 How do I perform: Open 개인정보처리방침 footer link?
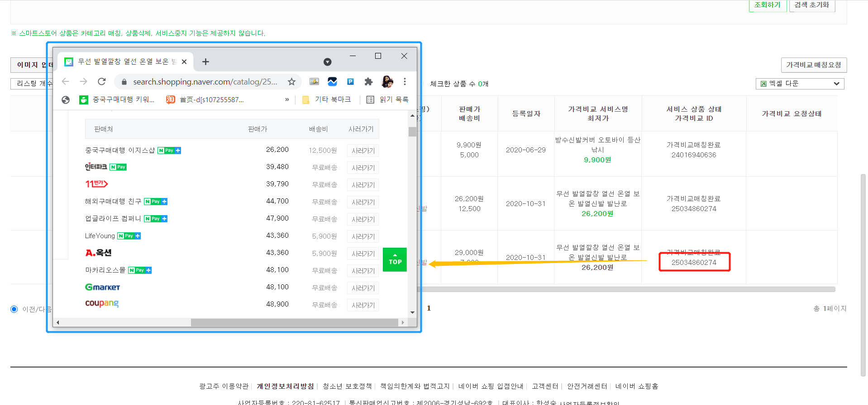[x=286, y=386]
